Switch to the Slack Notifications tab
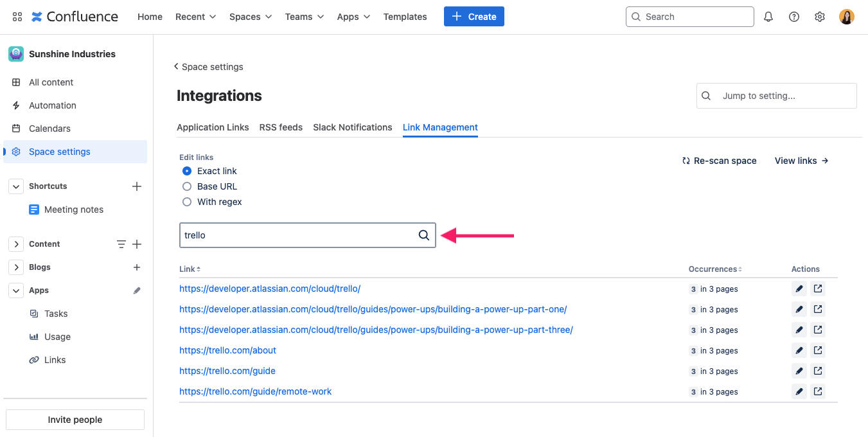The image size is (868, 437). (352, 127)
